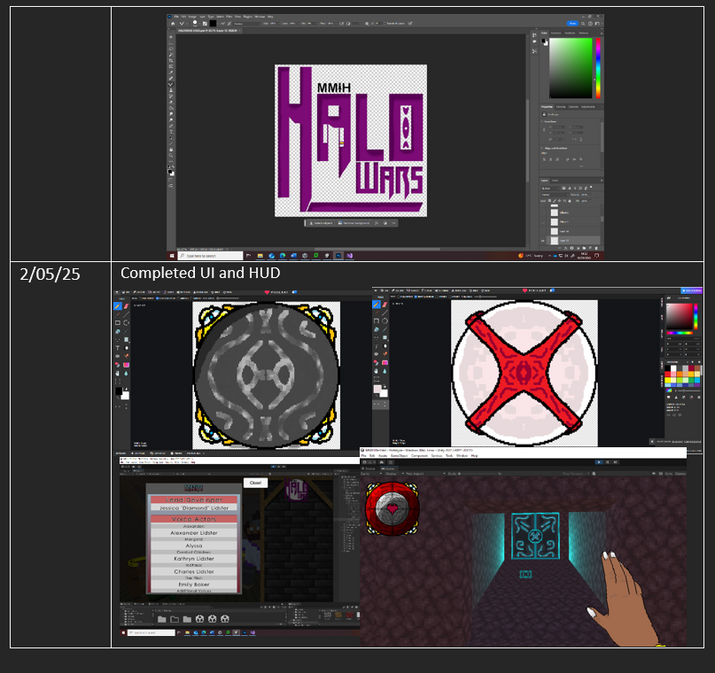
Task: Open the Layers panel Kind filter dropdown
Action: click(x=550, y=188)
